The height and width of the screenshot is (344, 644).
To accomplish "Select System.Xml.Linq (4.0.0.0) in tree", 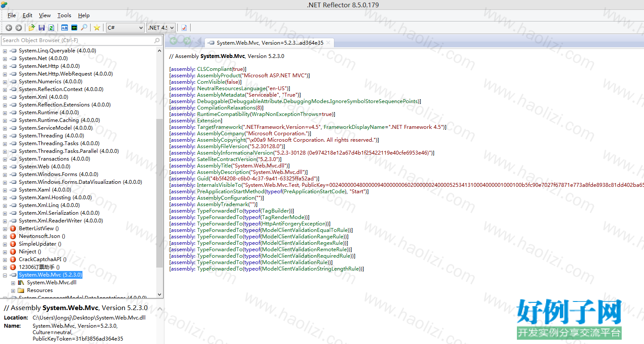I will [49, 205].
